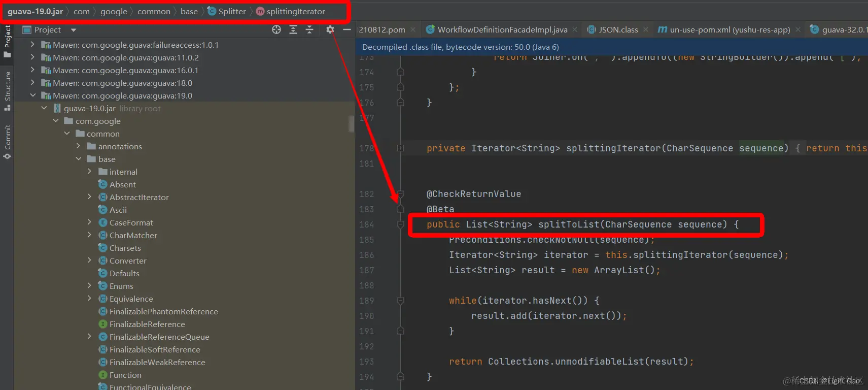Expand Maven failureaccess:1.0.1 library node
The height and width of the screenshot is (390, 868).
click(x=32, y=45)
